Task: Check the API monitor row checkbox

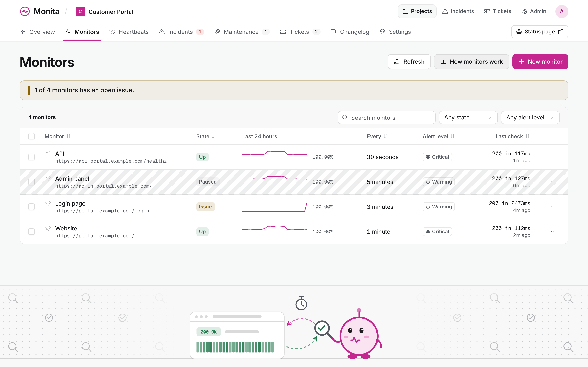Action: 31,157
